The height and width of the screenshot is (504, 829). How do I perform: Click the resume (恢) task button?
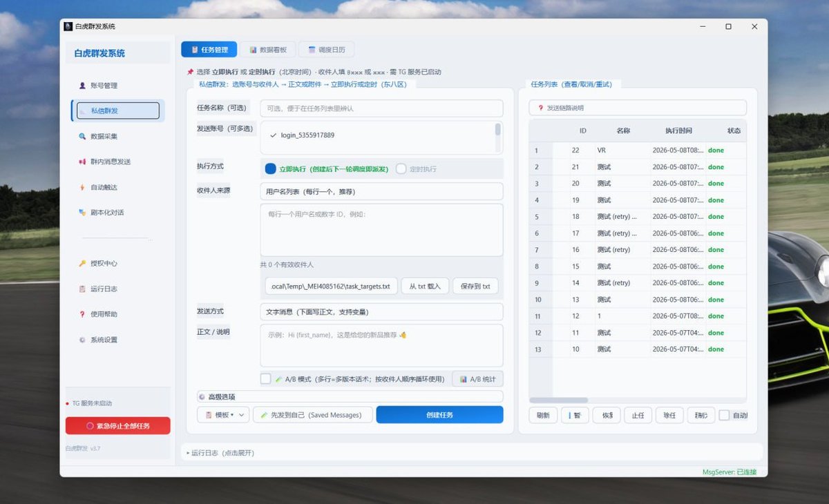pos(607,416)
